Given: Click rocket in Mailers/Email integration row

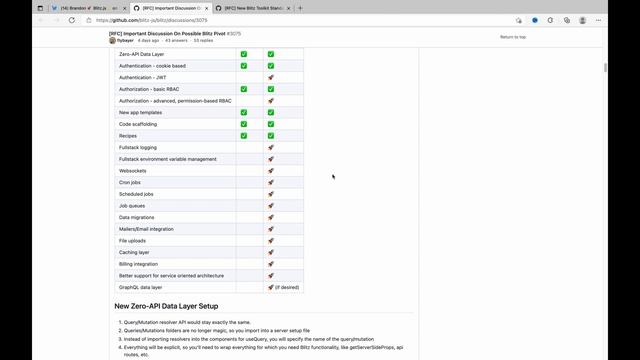Looking at the screenshot, I should pyautogui.click(x=271, y=229).
